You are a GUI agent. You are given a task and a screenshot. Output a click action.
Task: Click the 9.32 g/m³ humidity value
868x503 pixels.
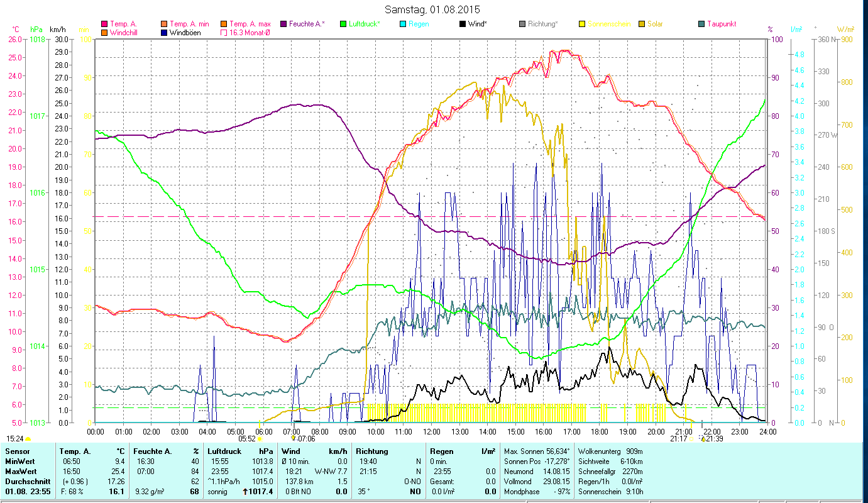[x=150, y=491]
